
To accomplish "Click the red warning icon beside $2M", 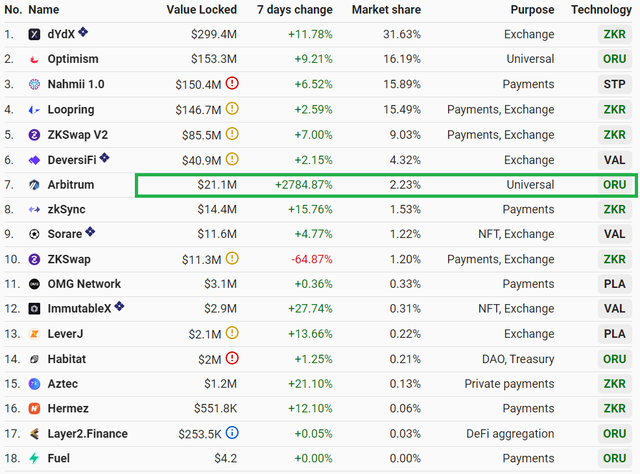I will [232, 358].
